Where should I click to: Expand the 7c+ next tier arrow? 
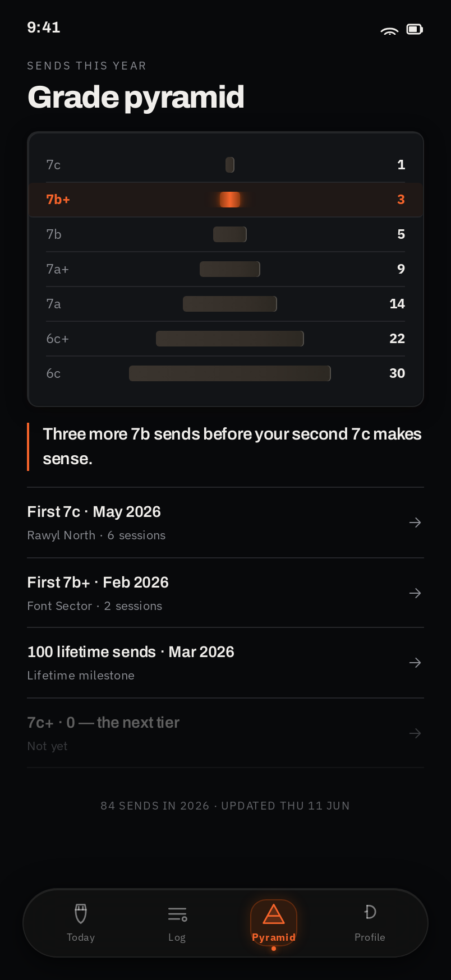[415, 733]
